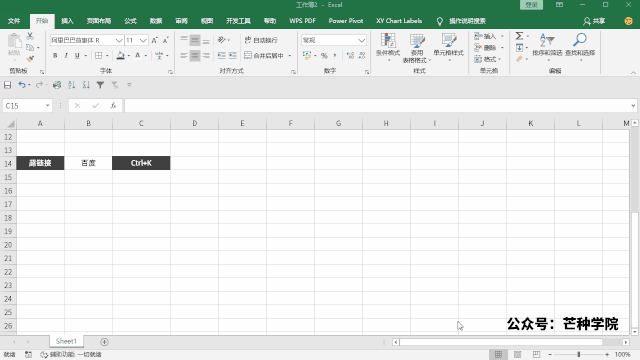Image resolution: width=640 pixels, height=360 pixels.
Task: Click Merge & Center button
Action: (x=264, y=56)
